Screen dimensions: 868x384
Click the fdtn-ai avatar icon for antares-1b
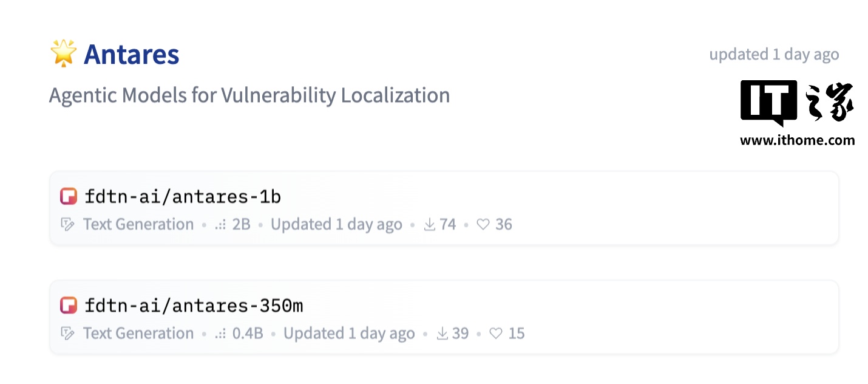(69, 196)
